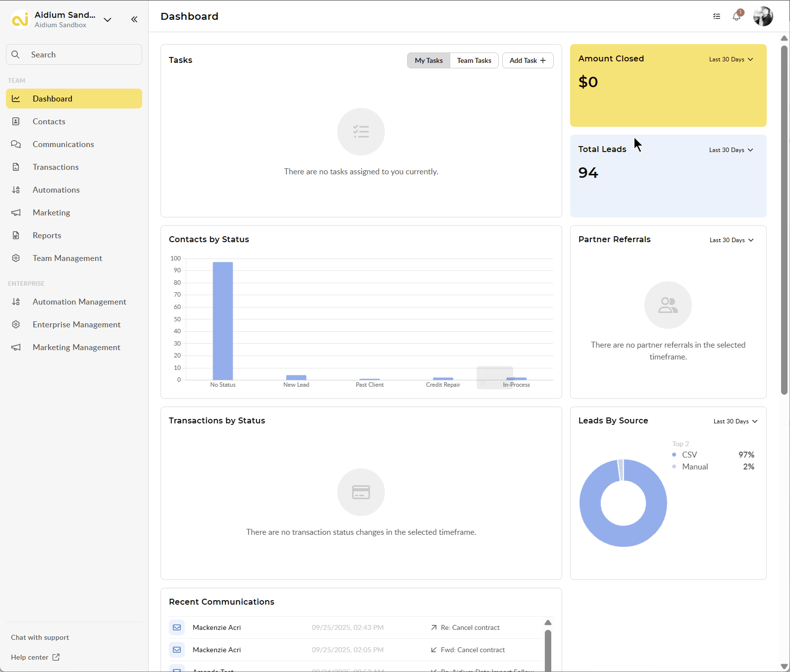Collapse the sidebar with double-chevron icon
790x672 pixels.
134,19
